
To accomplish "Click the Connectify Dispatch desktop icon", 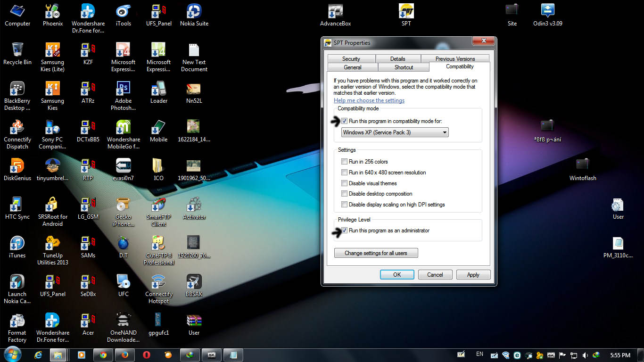I will click(17, 134).
